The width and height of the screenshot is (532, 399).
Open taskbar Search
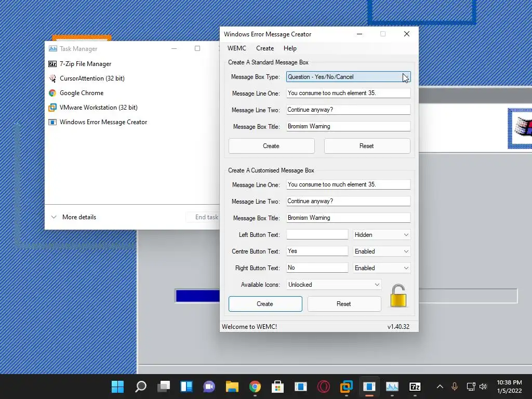tap(140, 387)
